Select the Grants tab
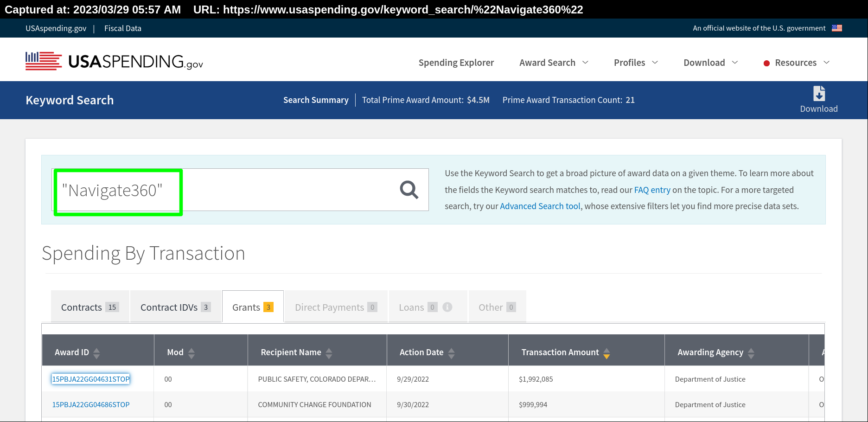868x422 pixels. tap(253, 307)
